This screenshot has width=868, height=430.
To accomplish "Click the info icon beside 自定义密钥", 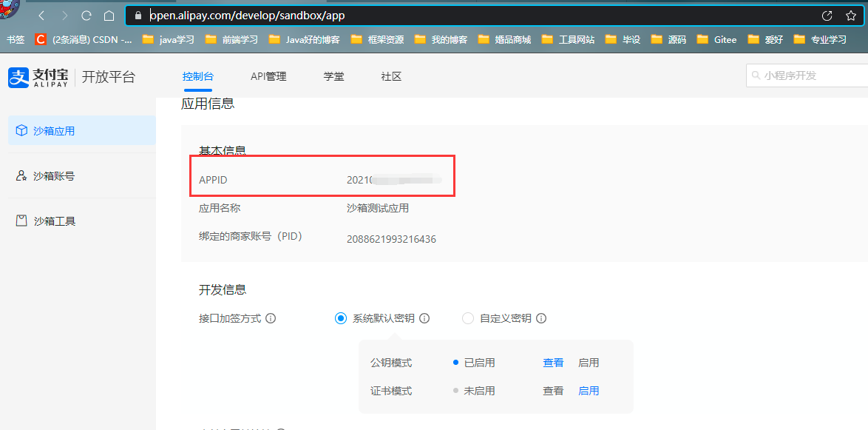I will pyautogui.click(x=541, y=319).
